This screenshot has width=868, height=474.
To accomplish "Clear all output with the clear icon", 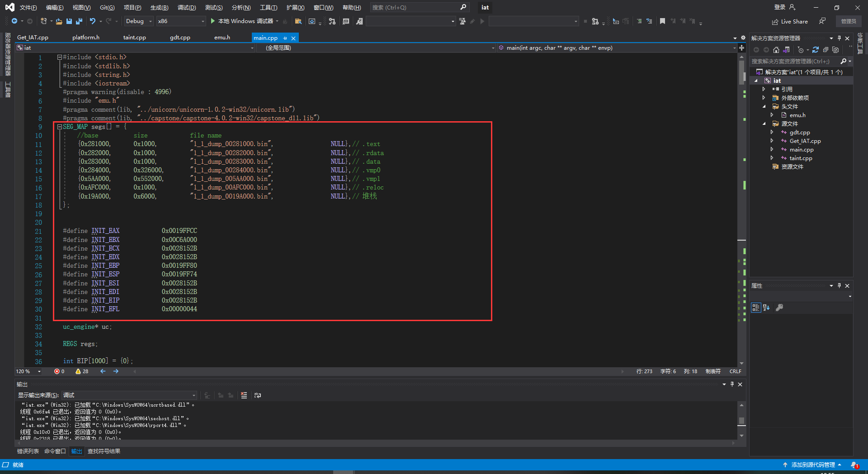I will (244, 395).
